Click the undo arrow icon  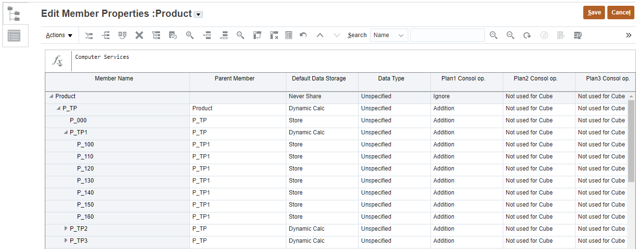click(303, 35)
